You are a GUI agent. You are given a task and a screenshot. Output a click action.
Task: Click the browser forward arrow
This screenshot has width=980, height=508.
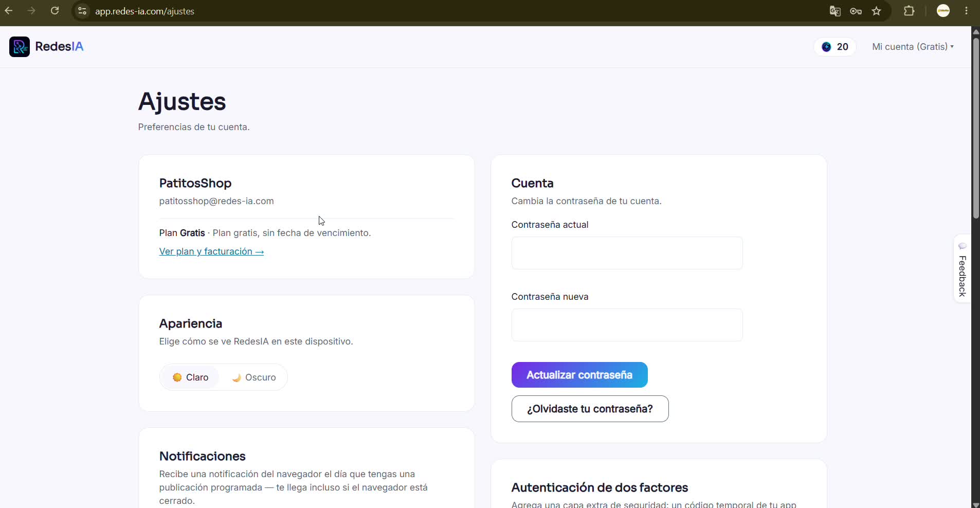pyautogui.click(x=32, y=11)
